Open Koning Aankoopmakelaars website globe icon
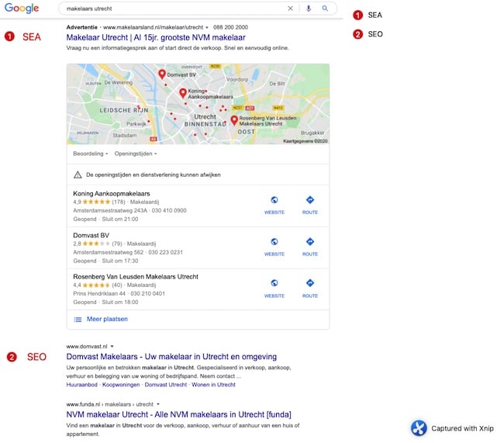 click(274, 200)
